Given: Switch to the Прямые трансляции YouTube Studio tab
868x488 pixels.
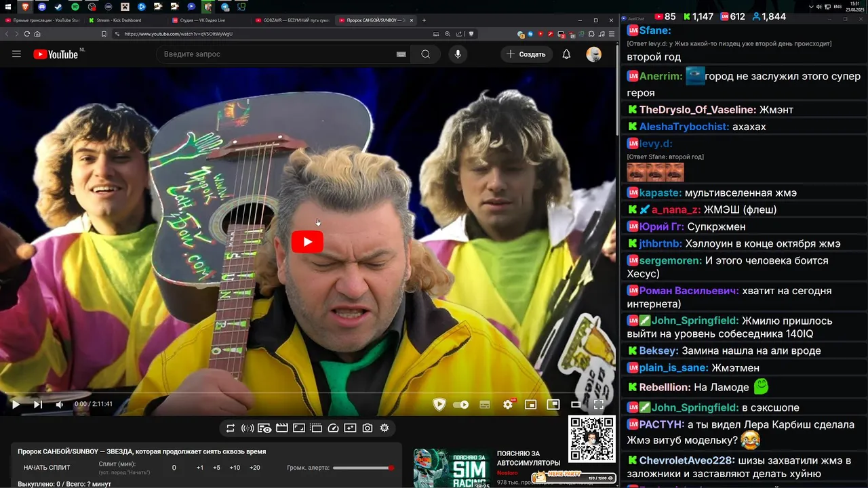Looking at the screenshot, I should point(43,20).
